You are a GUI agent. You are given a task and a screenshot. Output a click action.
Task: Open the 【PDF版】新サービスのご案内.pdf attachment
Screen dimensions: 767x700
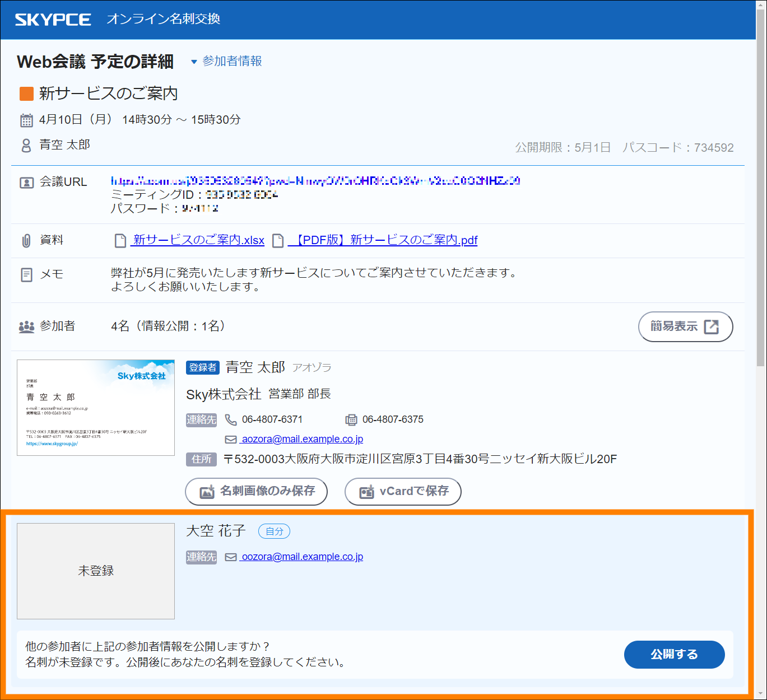384,240
